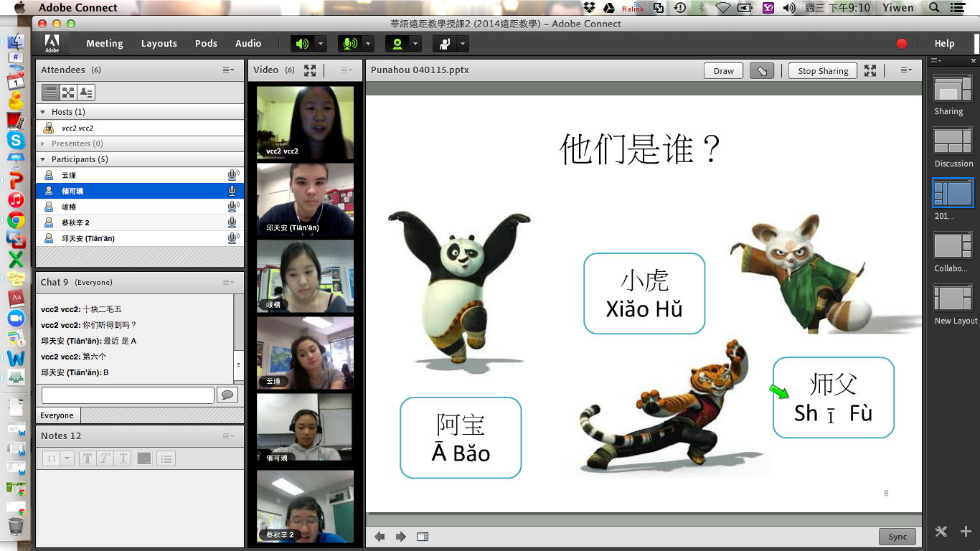Open the Video pod options menu
The height and width of the screenshot is (551, 980).
tap(347, 70)
